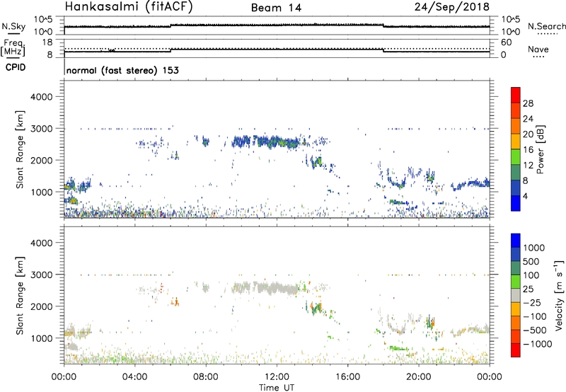The height and width of the screenshot is (392, 566).
Task: Pick the bright blue bottom power colorbar segment
Action: point(516,203)
